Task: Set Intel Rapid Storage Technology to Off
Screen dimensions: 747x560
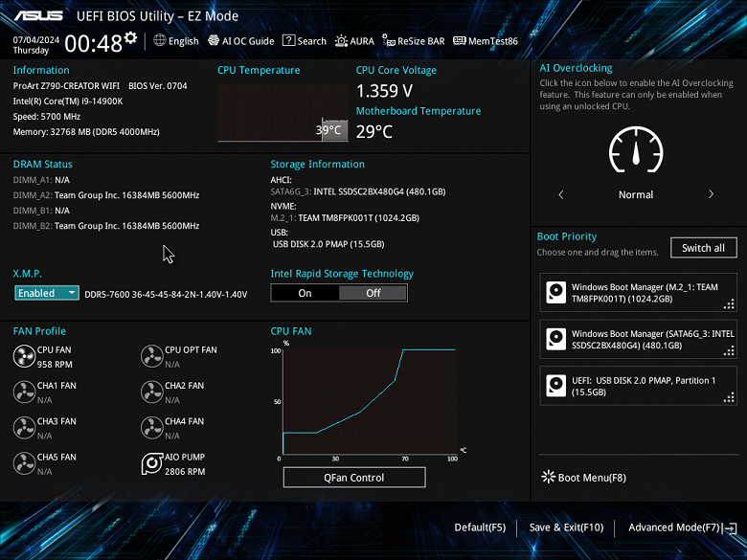Action: (373, 293)
